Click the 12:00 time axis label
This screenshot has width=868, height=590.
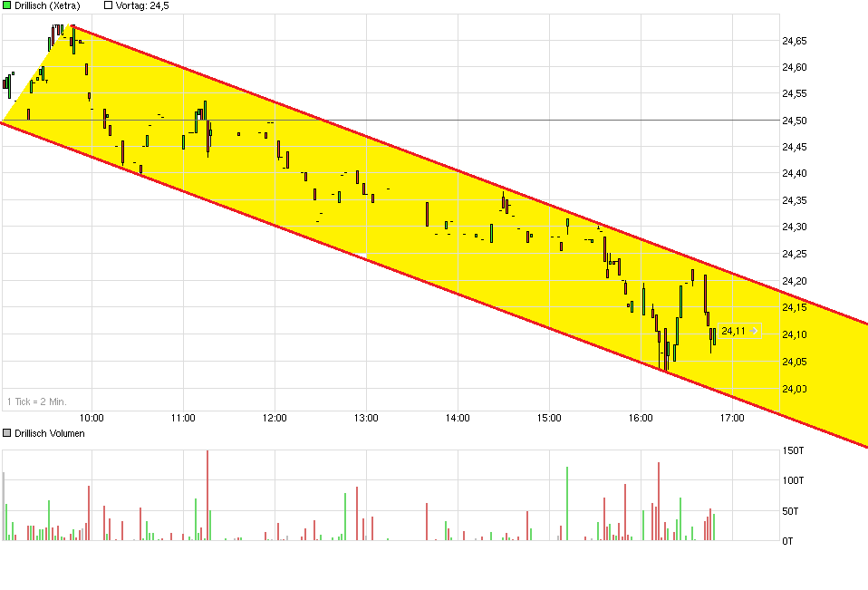pyautogui.click(x=275, y=418)
